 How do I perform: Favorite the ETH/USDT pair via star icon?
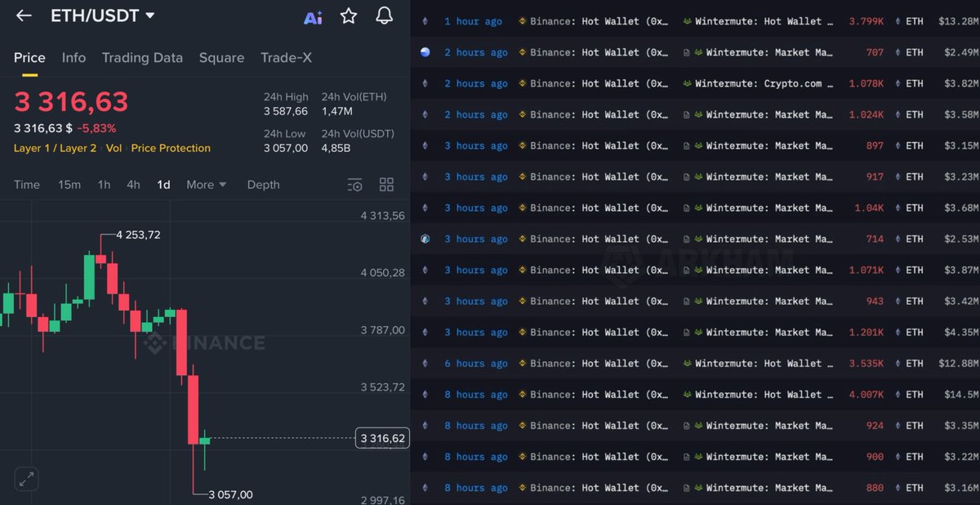(x=348, y=15)
